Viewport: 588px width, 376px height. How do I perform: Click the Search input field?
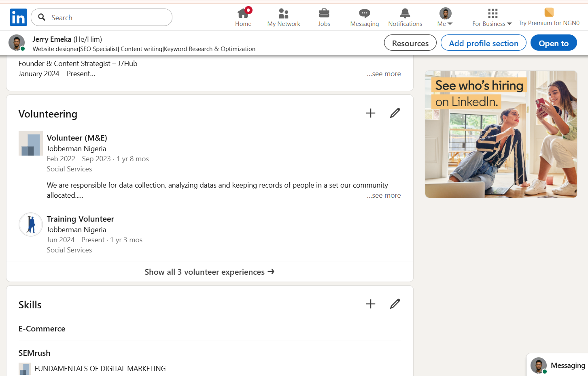coord(101,17)
